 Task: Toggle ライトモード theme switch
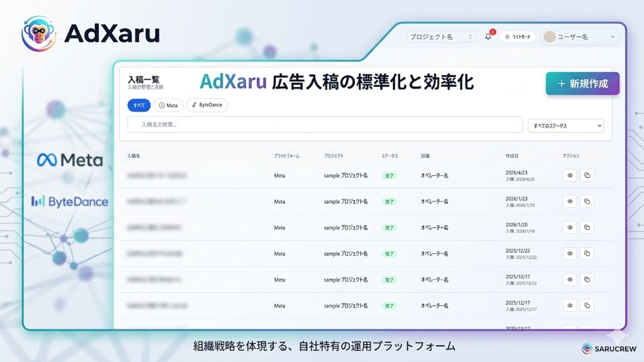coord(517,37)
